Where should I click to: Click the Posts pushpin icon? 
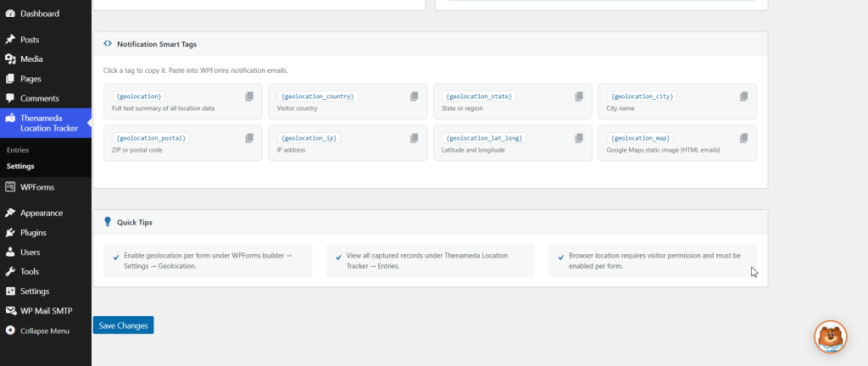[x=10, y=40]
